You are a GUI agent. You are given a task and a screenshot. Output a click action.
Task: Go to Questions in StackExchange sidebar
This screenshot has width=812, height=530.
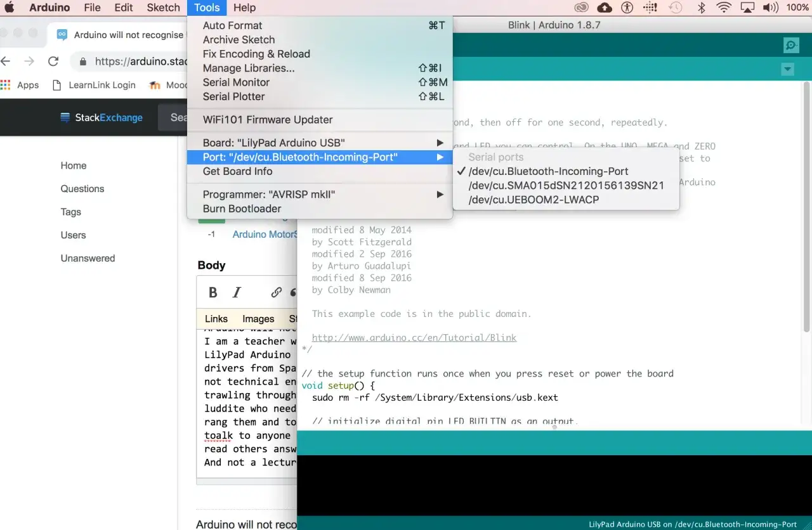[x=82, y=189]
